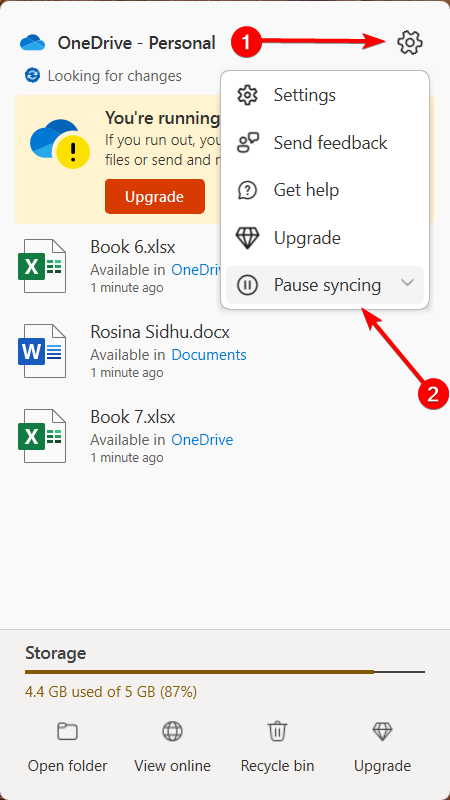Click the 4.4 GB used of 5 GB text

(x=111, y=692)
